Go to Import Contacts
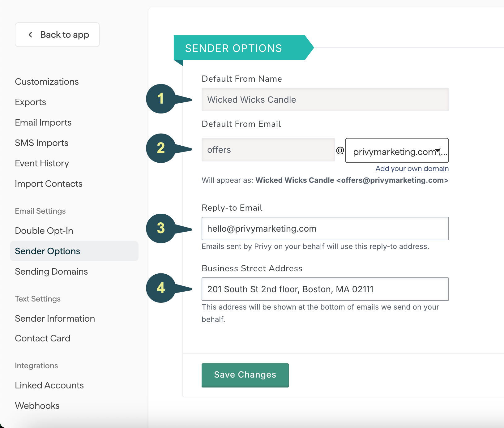 click(48, 183)
